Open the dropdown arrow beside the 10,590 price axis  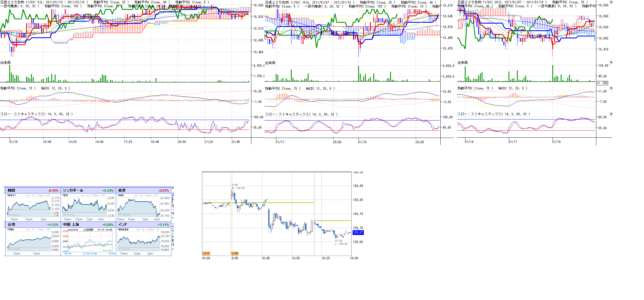click(611, 2)
